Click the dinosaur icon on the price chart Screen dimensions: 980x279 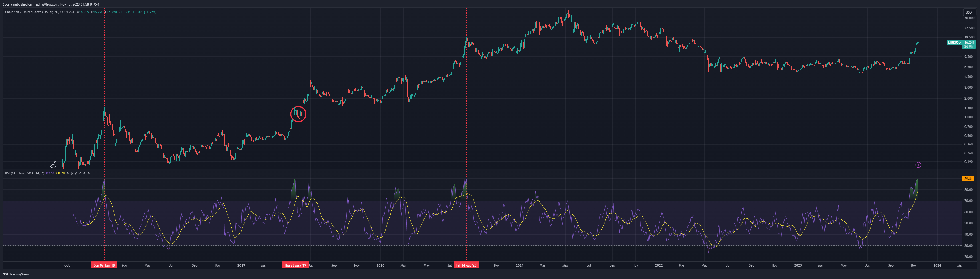(x=53, y=165)
